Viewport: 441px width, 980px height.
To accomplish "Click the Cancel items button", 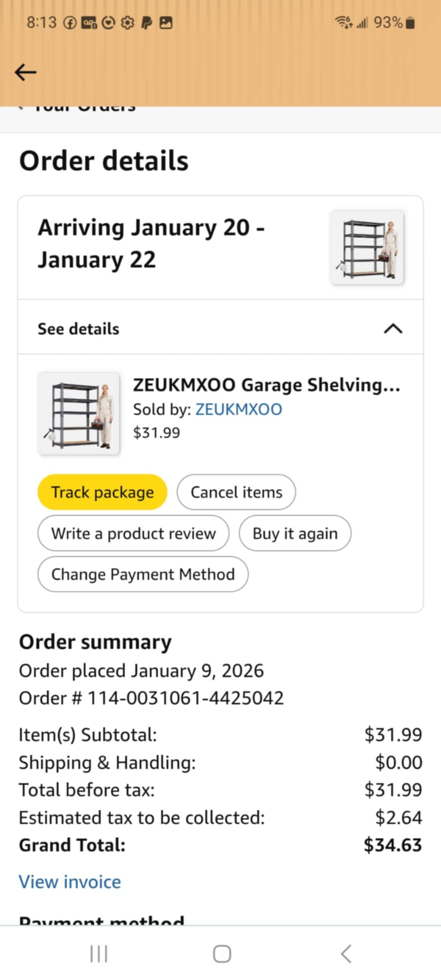I will 236,492.
